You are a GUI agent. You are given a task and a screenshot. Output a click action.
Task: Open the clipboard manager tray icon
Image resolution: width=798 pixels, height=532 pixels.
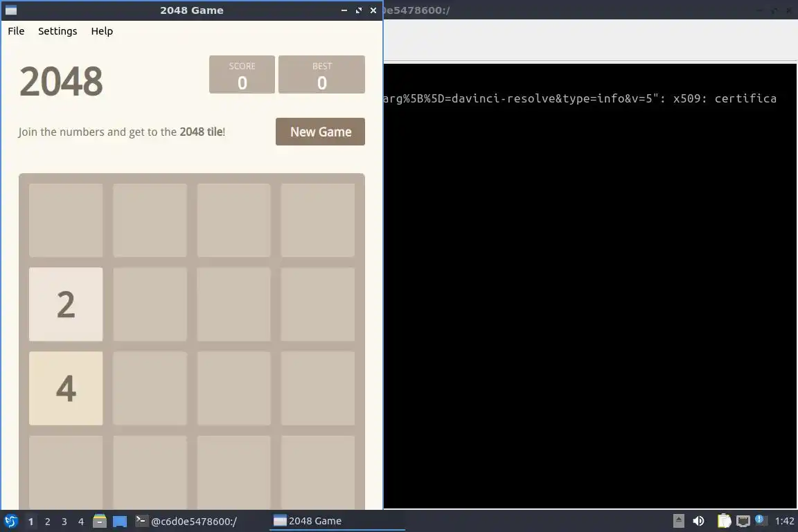click(x=724, y=521)
